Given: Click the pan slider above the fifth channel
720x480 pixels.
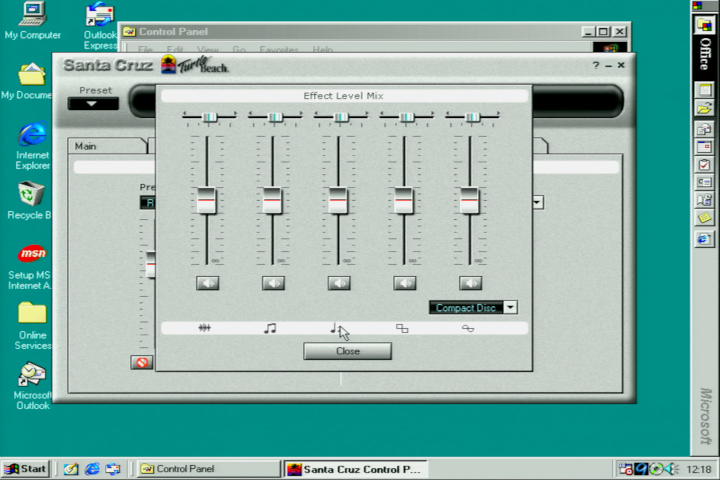Looking at the screenshot, I should [472, 117].
